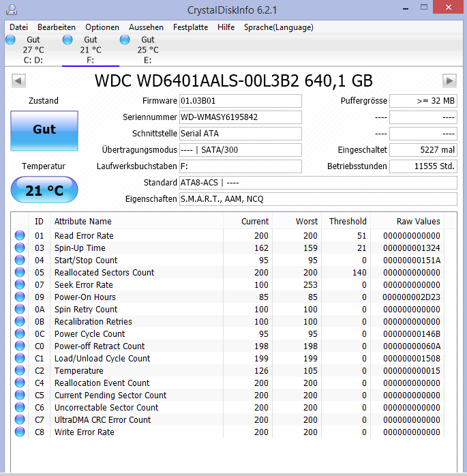The image size is (467, 476).
Task: Click the Eingeschaltet field 5227 mal
Action: coord(423,150)
